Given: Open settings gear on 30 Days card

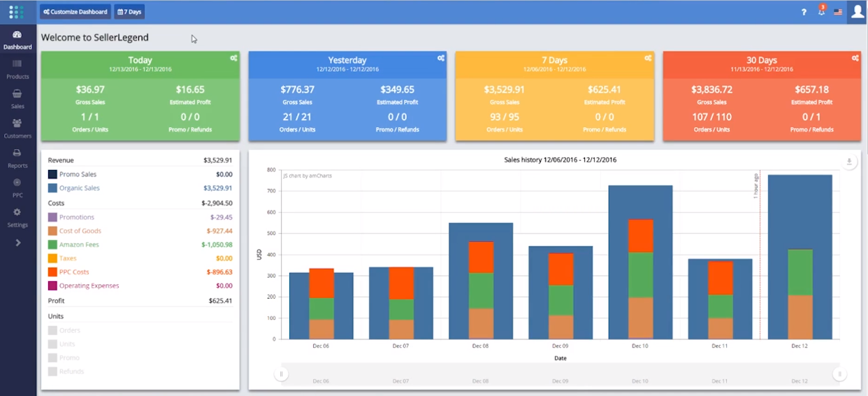Looking at the screenshot, I should [x=855, y=58].
